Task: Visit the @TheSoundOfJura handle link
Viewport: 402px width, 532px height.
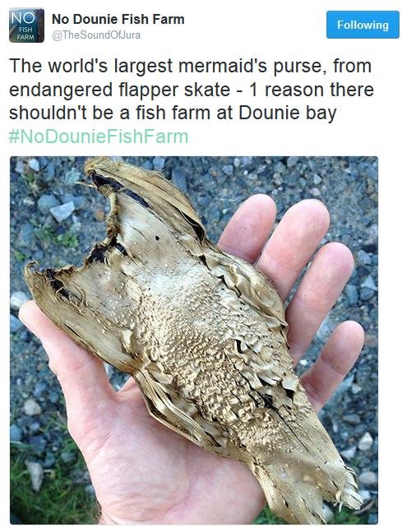Action: (96, 35)
